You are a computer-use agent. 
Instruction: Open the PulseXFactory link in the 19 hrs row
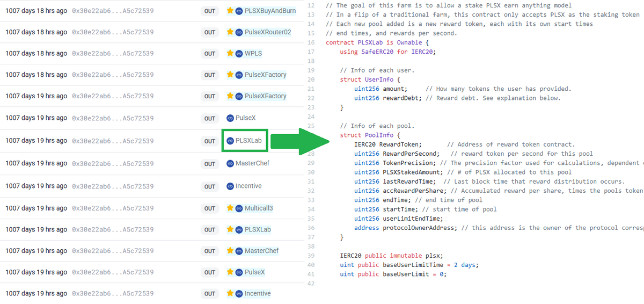266,96
